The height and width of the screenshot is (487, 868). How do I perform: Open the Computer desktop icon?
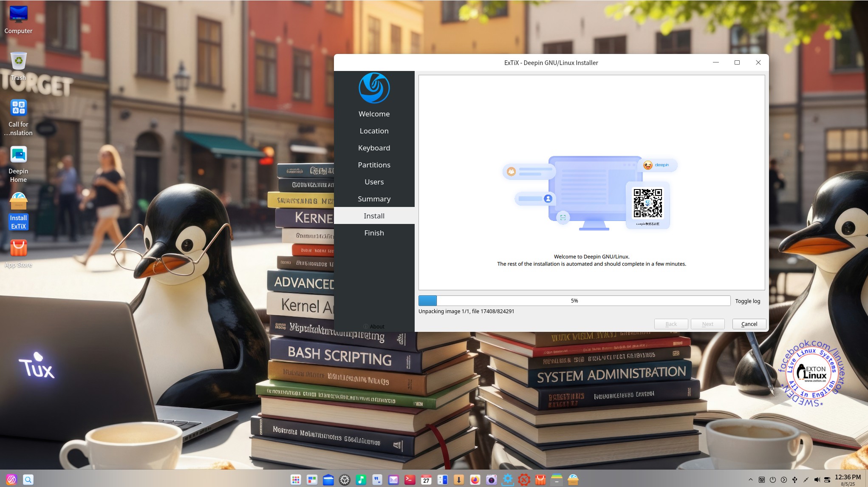click(x=18, y=19)
